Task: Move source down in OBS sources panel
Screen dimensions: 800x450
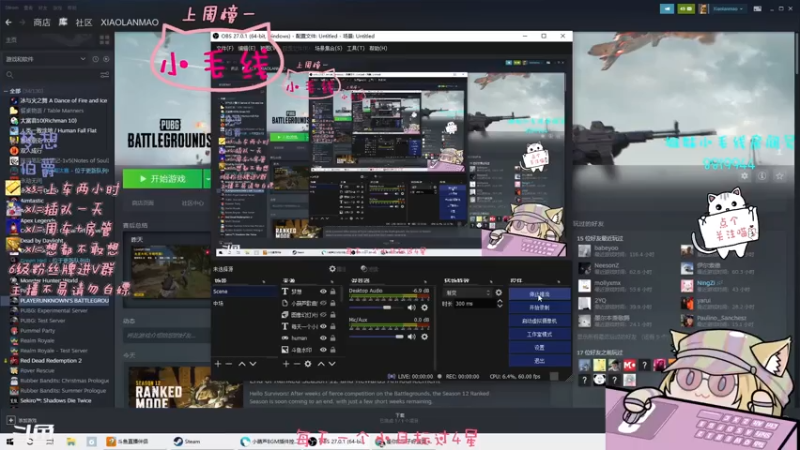Action: [x=332, y=364]
